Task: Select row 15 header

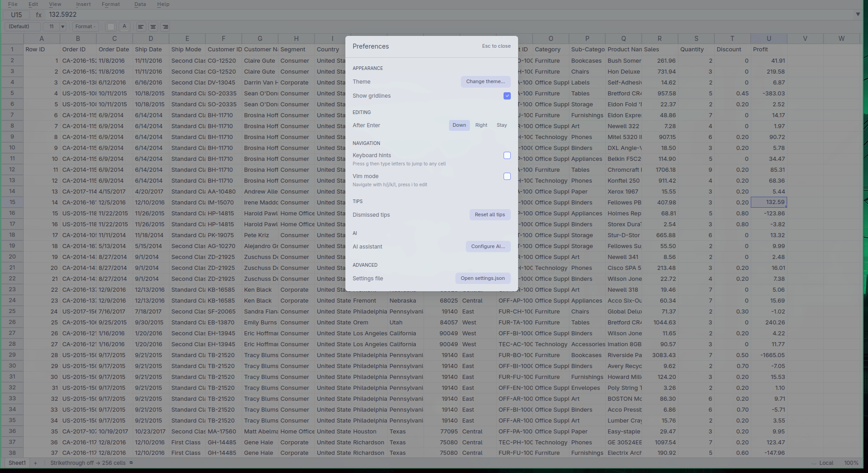Action: 12,202
